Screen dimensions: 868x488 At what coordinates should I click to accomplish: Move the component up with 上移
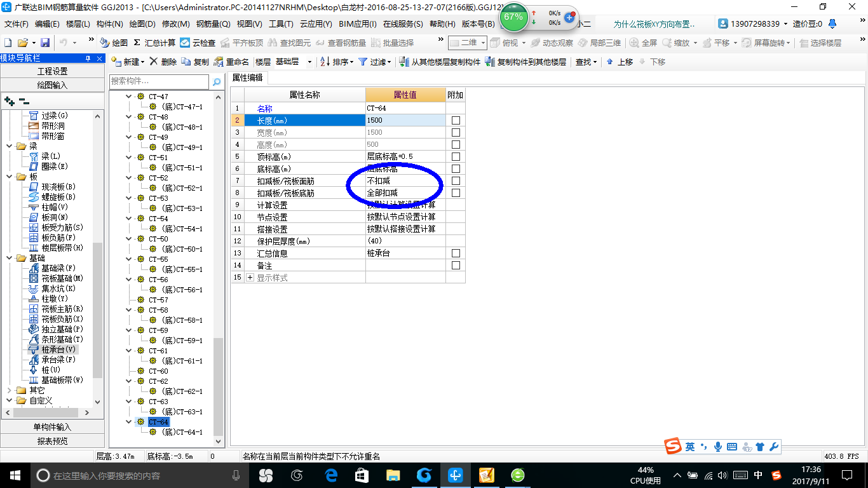tap(620, 62)
